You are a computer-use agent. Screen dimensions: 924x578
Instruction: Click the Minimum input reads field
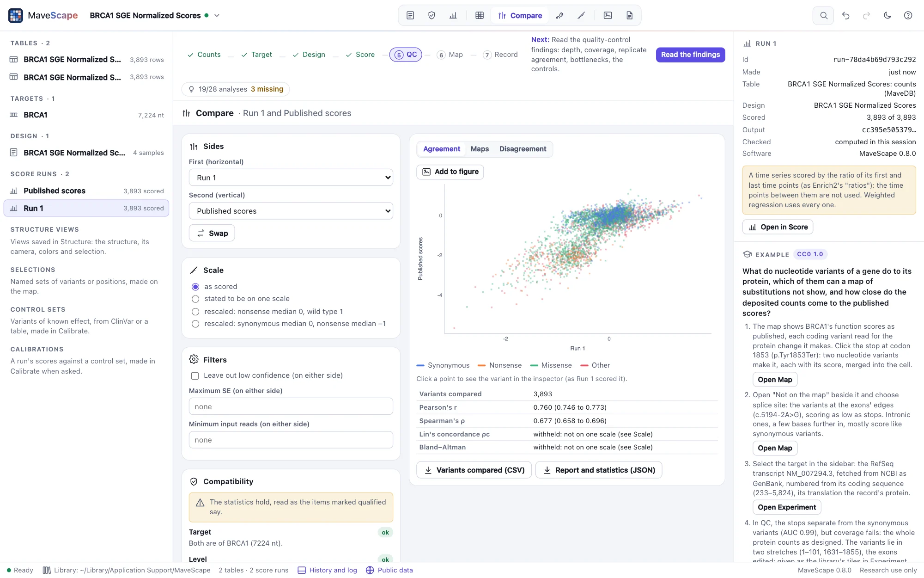click(291, 440)
